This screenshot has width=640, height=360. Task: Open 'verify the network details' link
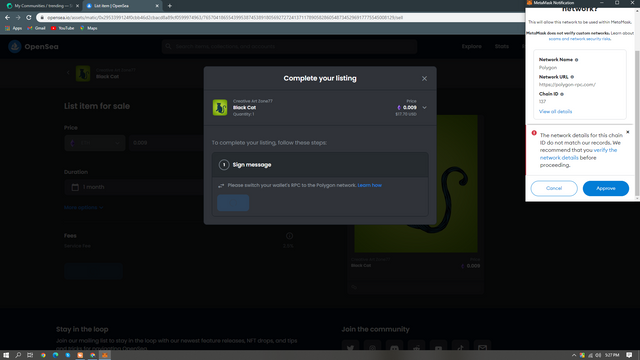pos(578,154)
